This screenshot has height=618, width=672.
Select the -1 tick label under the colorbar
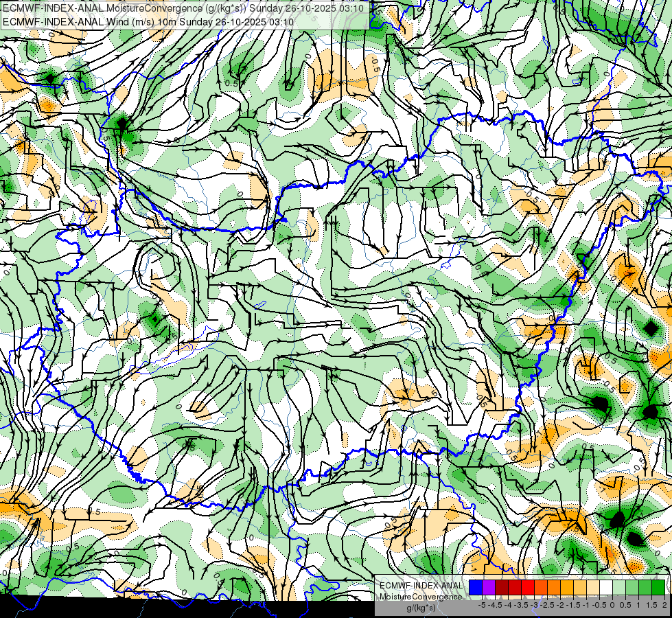point(586,605)
